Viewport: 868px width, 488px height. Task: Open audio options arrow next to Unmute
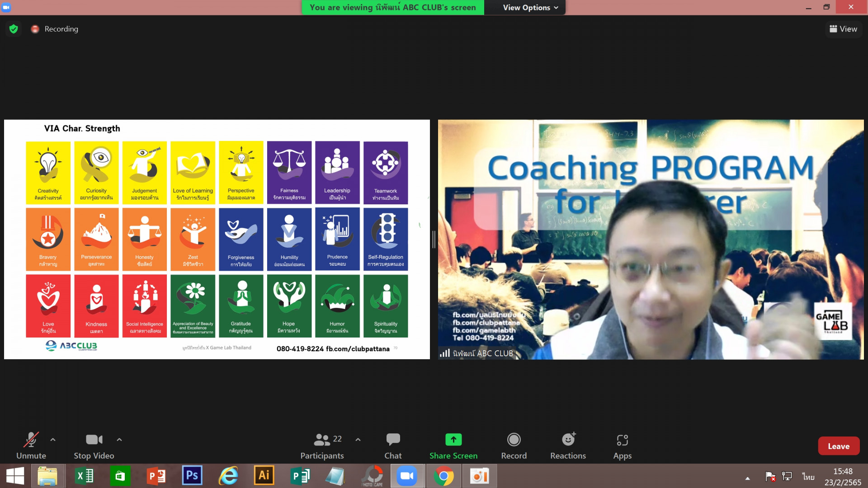point(53,439)
